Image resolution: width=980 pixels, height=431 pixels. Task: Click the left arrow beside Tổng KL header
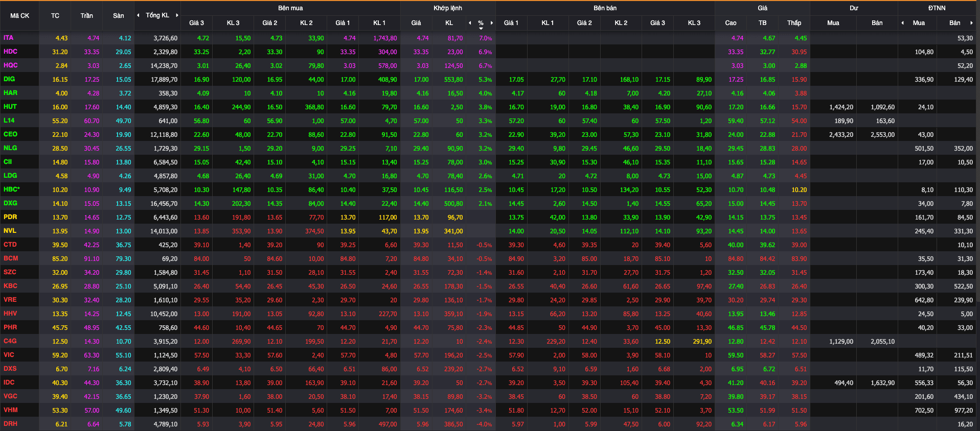click(x=138, y=15)
